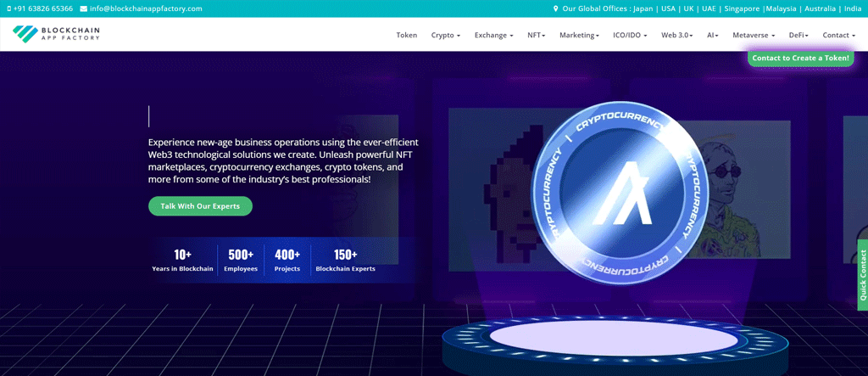Click the phone icon in top bar
This screenshot has width=868, height=376.
pos(8,8)
